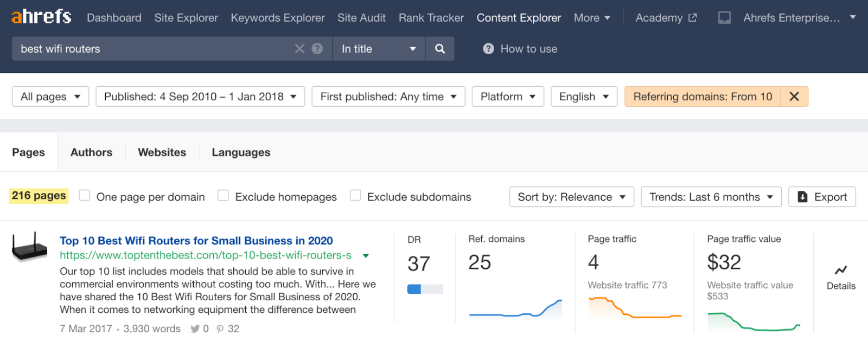The width and height of the screenshot is (868, 348).
Task: Open Site Explorer from the top menu
Action: click(186, 18)
